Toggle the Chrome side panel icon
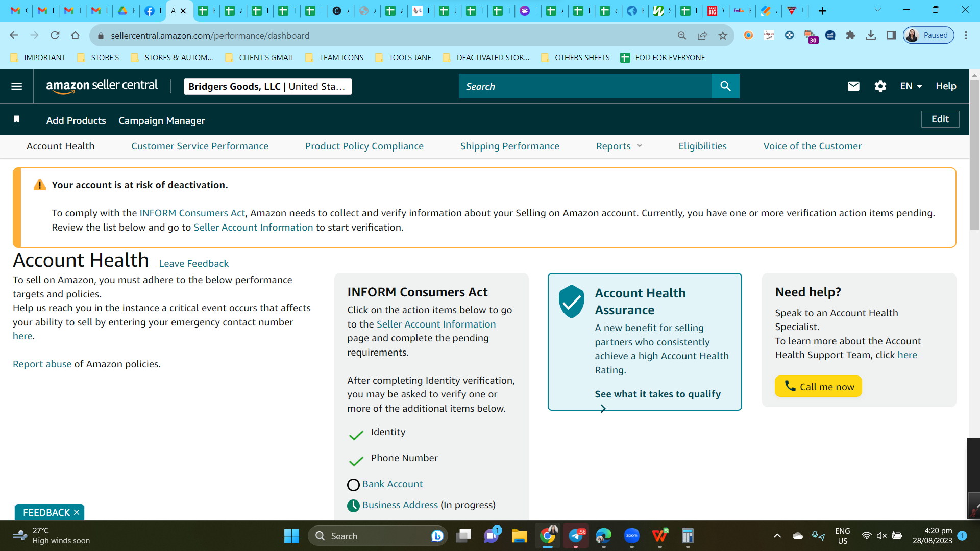 pos(891,35)
